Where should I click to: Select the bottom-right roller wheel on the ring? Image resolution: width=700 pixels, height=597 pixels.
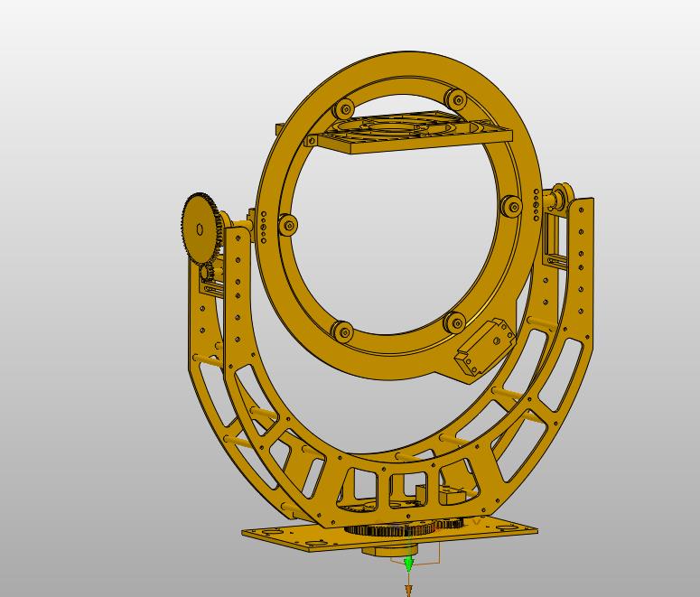point(454,322)
